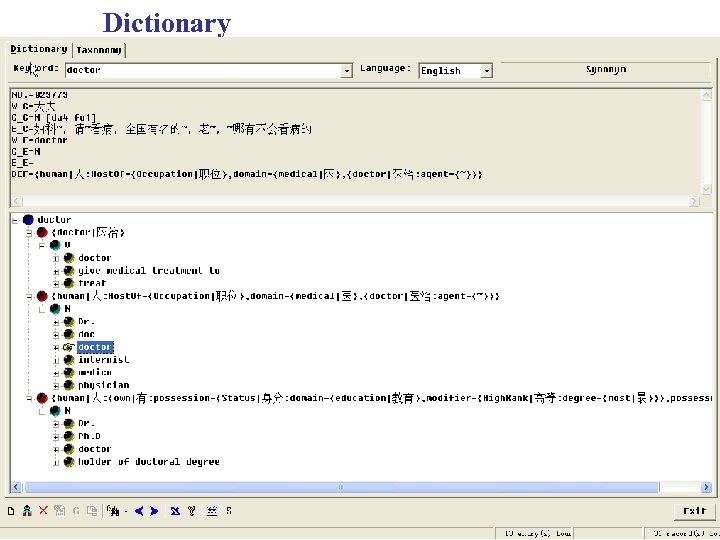
Task: Click the W_E=doctor line in definition pane
Action: [39, 140]
